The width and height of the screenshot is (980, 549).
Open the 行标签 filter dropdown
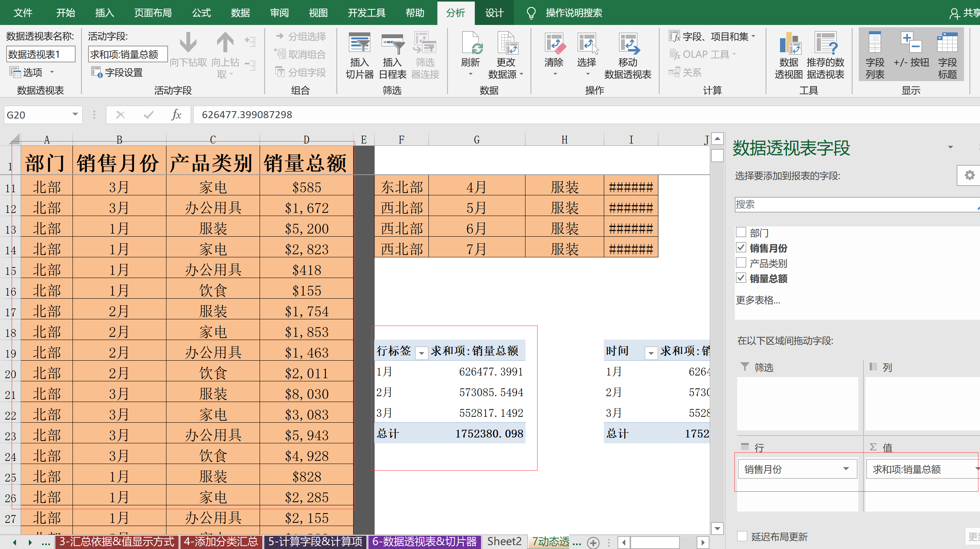(x=421, y=353)
